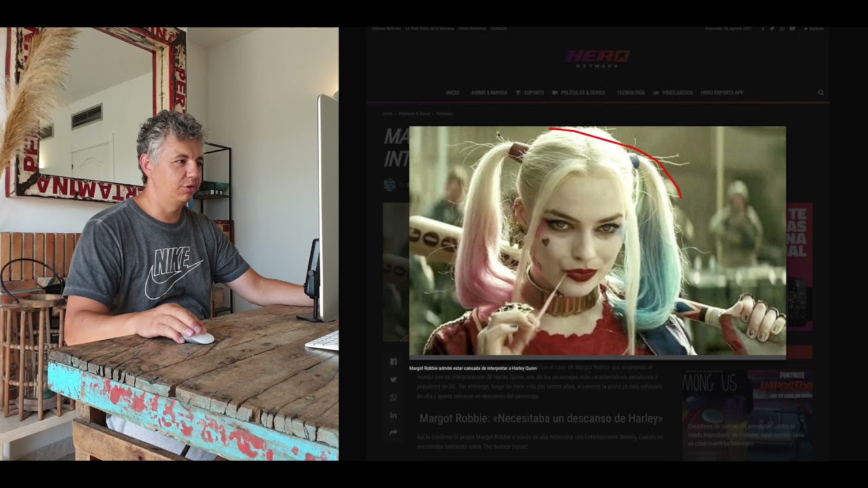The width and height of the screenshot is (868, 488).
Task: Click the Ingresar login link
Action: click(814, 28)
